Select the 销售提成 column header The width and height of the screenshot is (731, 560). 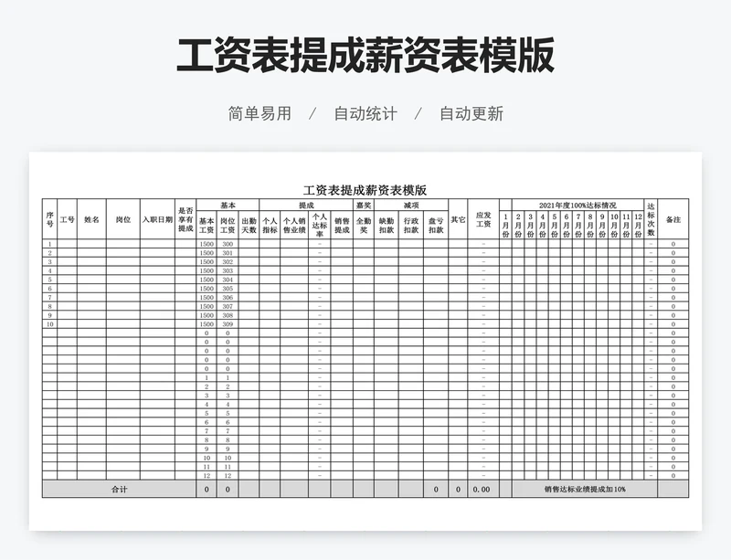tap(342, 226)
